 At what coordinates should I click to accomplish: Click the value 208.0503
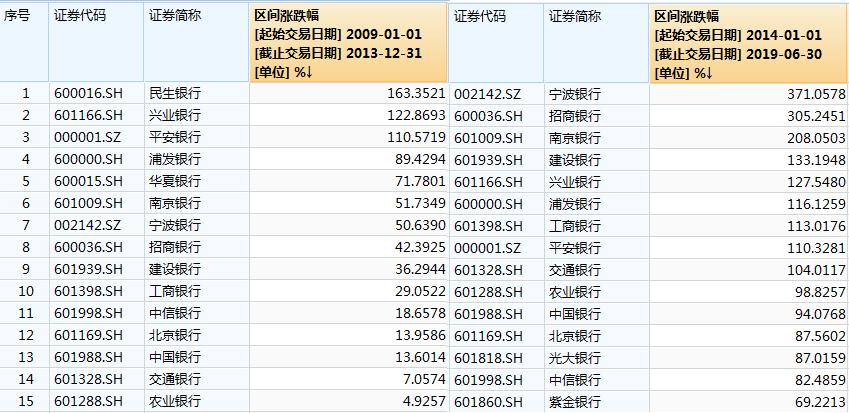tap(817, 138)
